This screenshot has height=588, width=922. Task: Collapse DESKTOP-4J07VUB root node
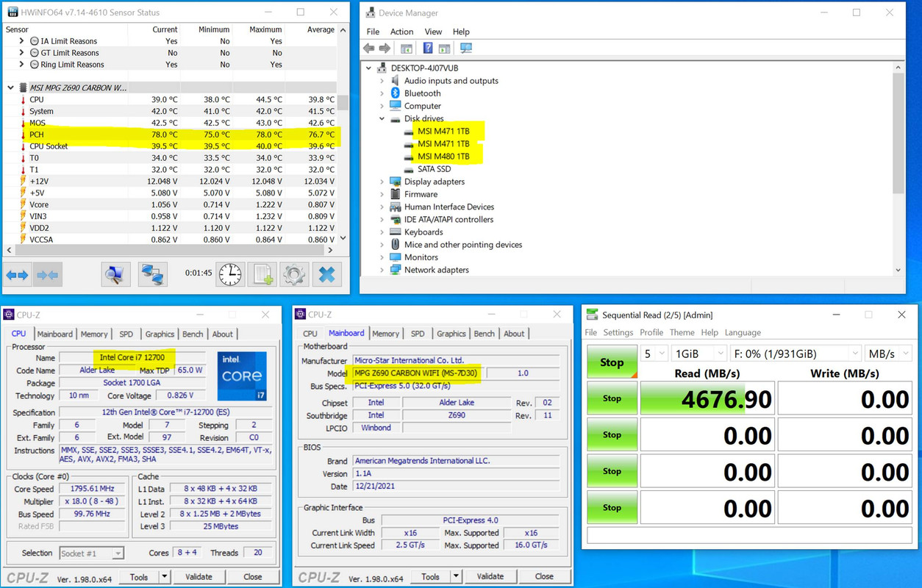(x=369, y=68)
